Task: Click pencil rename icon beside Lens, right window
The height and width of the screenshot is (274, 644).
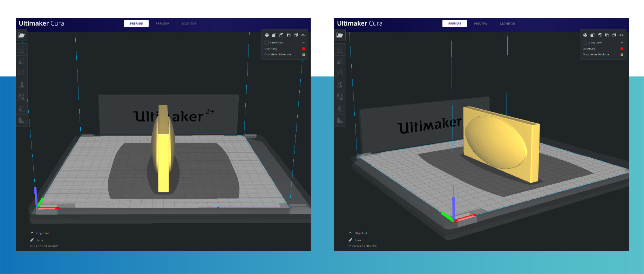Action: coord(350,240)
